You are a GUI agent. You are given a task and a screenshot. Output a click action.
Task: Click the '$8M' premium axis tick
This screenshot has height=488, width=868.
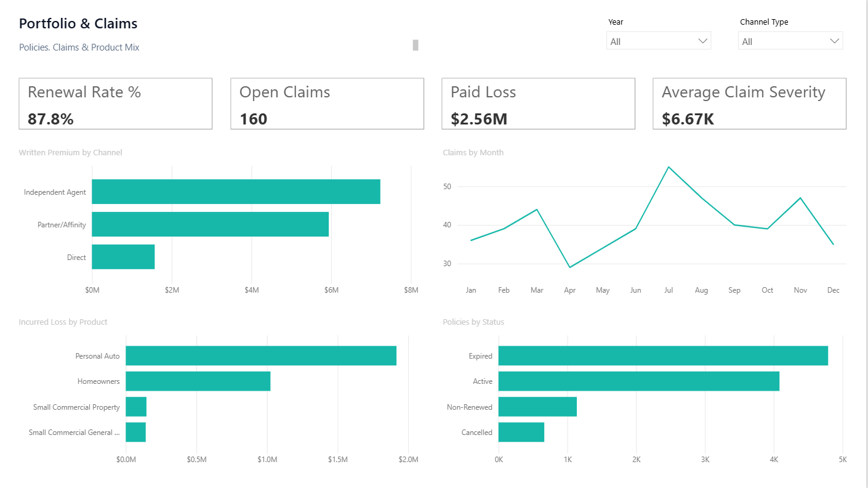click(x=411, y=290)
